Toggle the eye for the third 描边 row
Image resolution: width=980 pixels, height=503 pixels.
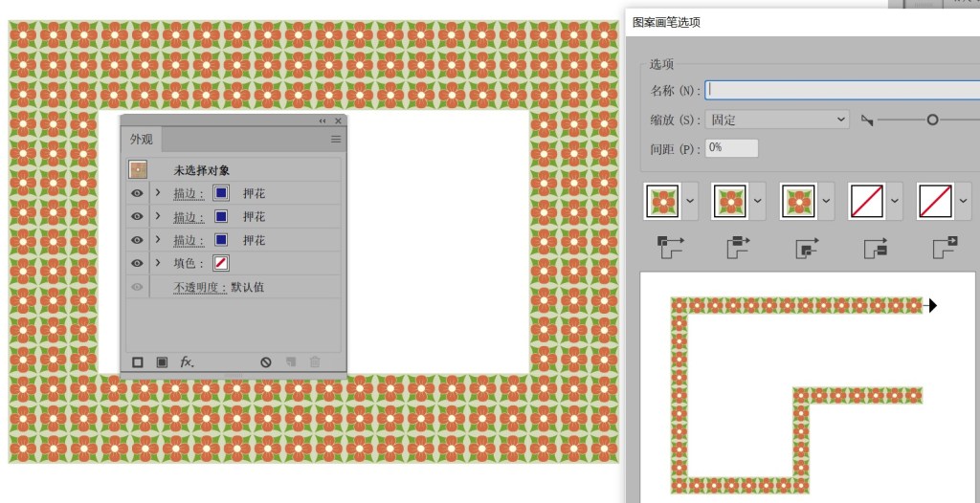click(137, 240)
